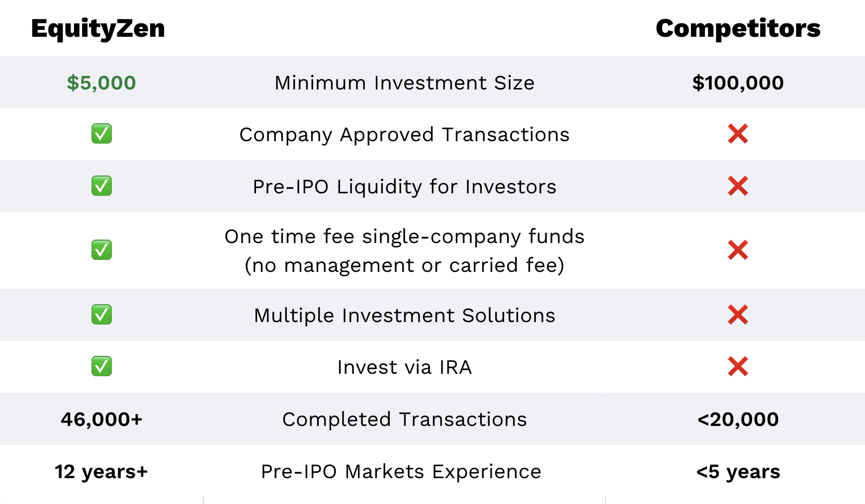The height and width of the screenshot is (504, 865).
Task: Click the Pre-IPO Markets Experience label
Action: 401,472
